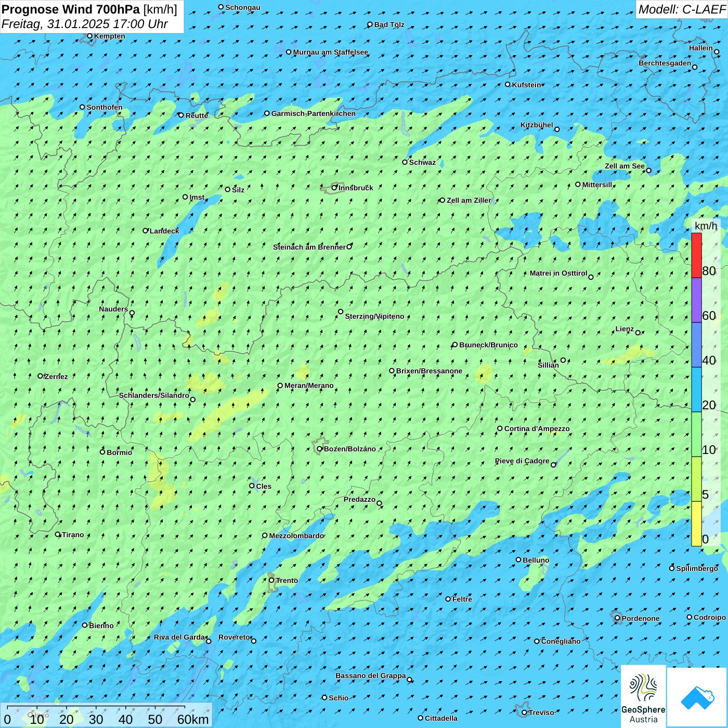Select the Kufstein location marker
The width and height of the screenshot is (728, 728).
pyautogui.click(x=508, y=84)
